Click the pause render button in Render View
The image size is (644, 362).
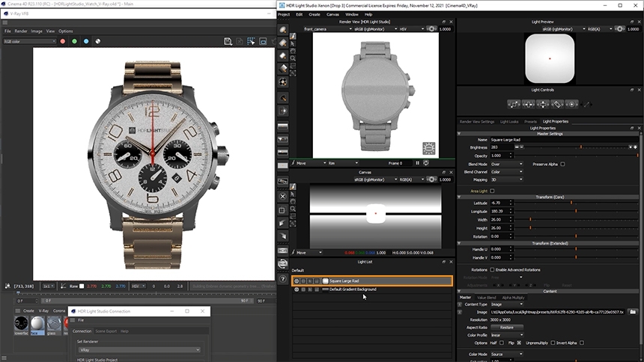417,163
